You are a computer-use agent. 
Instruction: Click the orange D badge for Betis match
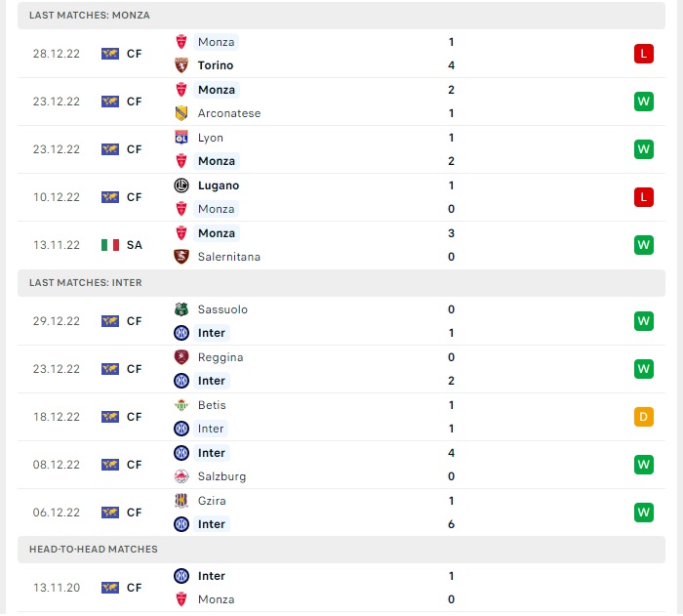[x=643, y=417]
